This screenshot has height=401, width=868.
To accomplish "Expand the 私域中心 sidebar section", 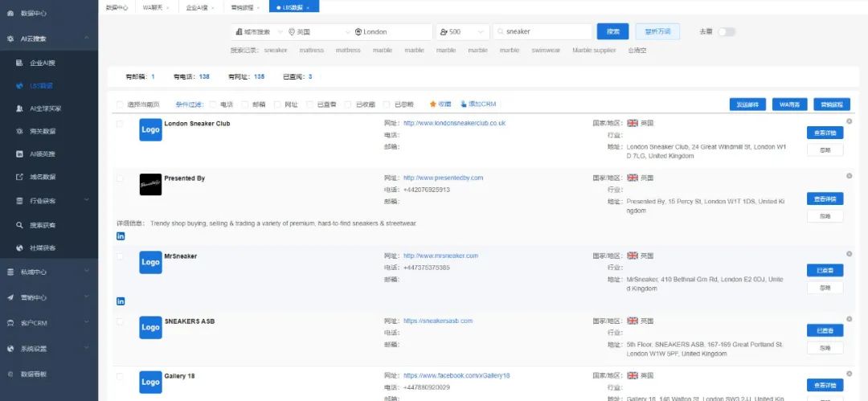I will coord(87,272).
